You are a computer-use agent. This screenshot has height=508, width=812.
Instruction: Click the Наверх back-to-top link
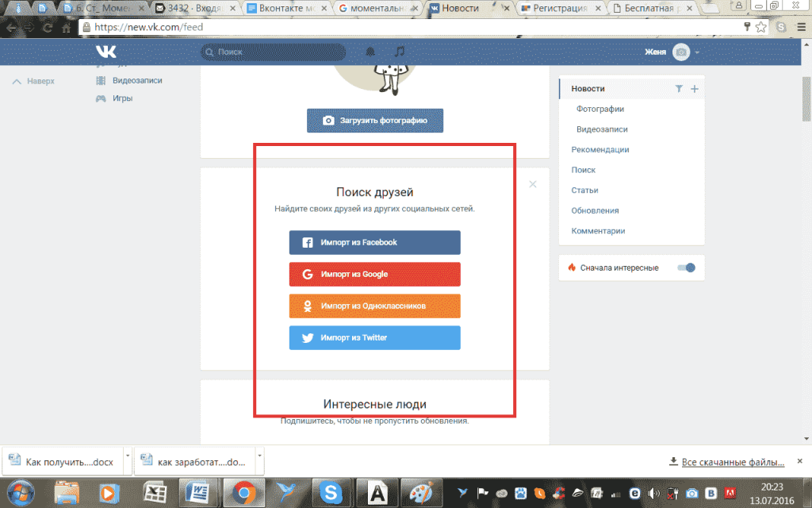click(33, 81)
